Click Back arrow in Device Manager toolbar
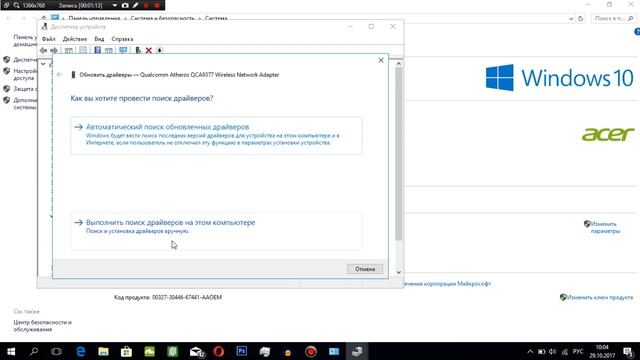640x360 pixels. [43, 50]
